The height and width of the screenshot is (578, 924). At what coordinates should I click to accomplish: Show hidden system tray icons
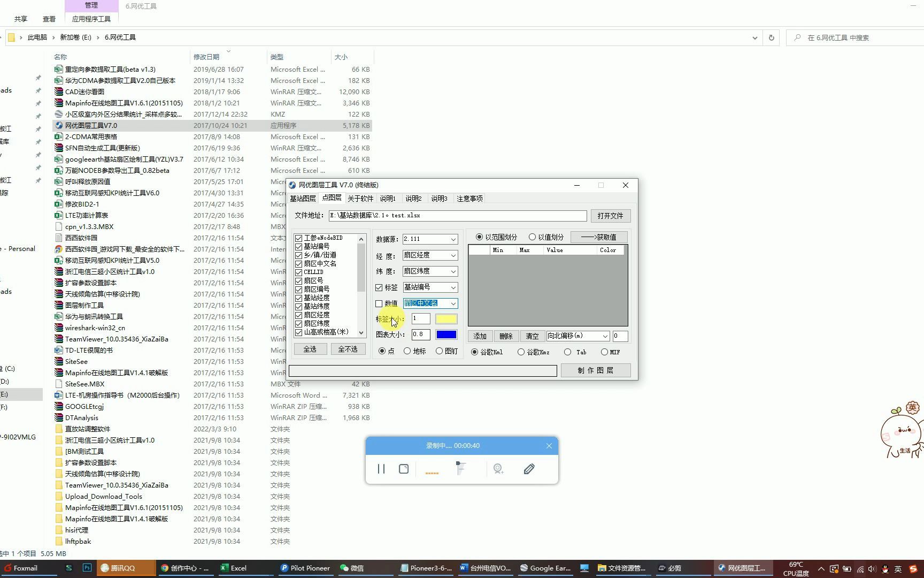(821, 568)
